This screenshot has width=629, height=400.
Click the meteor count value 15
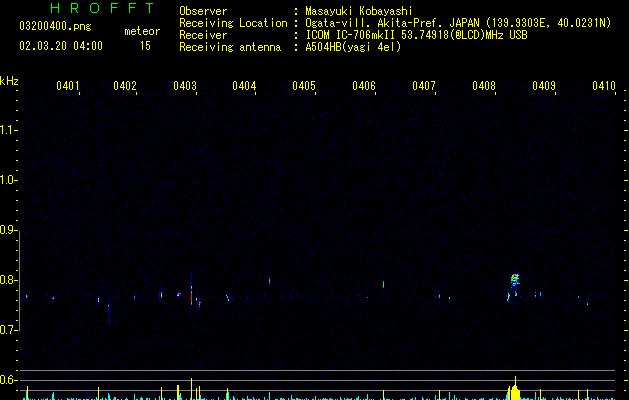pyautogui.click(x=145, y=46)
